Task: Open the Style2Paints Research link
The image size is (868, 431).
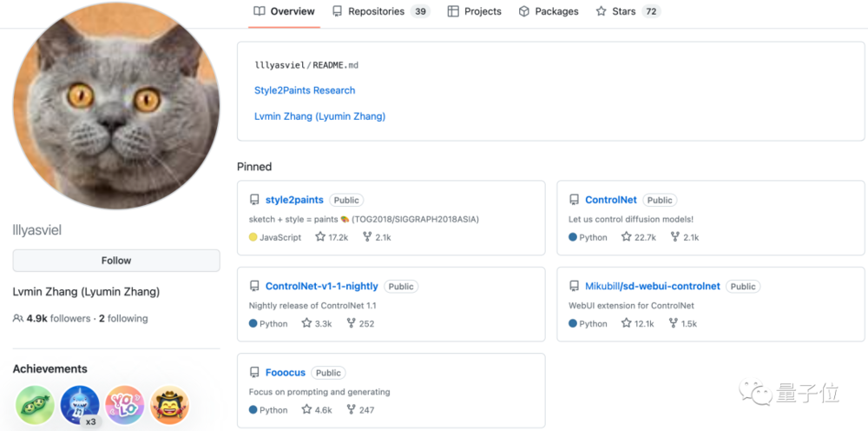Action: click(x=305, y=90)
